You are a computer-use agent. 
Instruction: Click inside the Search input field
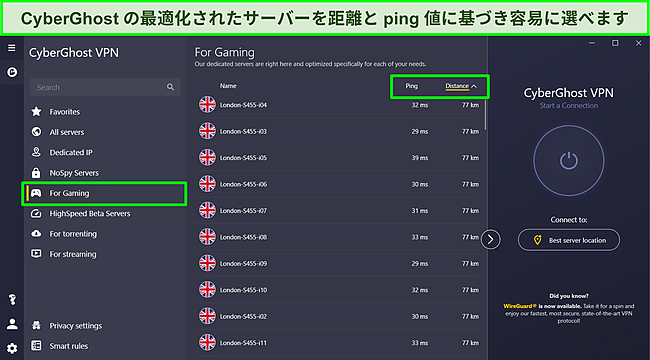pyautogui.click(x=105, y=87)
